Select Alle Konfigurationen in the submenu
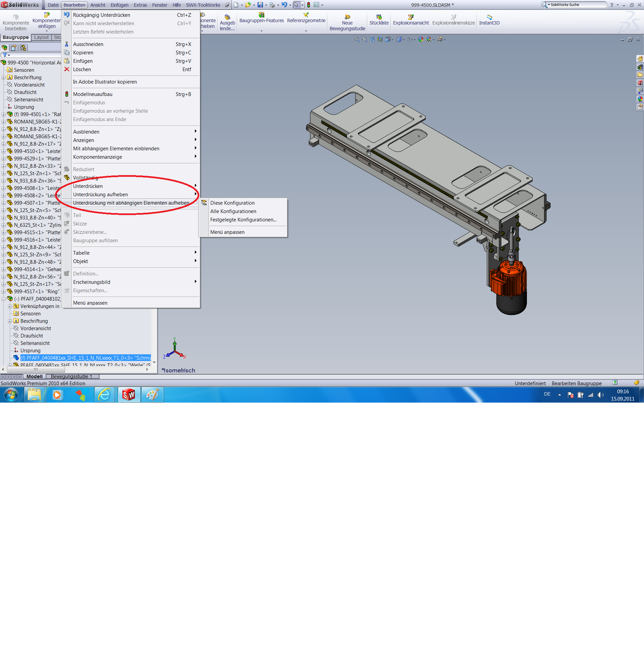This screenshot has width=644, height=671. tap(233, 211)
